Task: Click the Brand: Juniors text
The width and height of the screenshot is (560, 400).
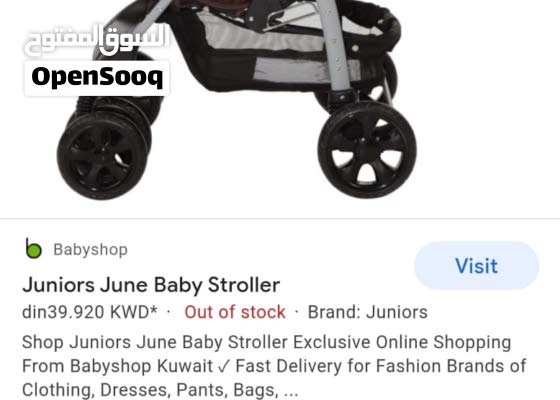Action: [368, 312]
